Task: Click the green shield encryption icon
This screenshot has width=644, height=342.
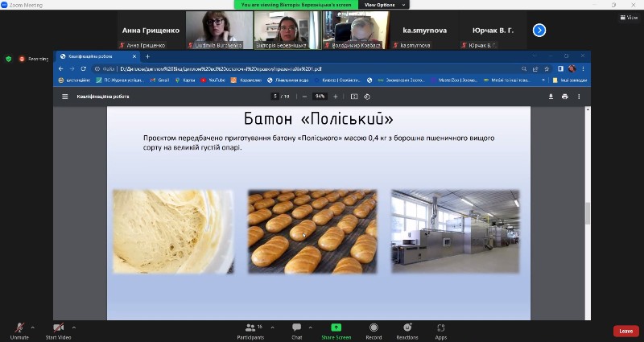Action: pyautogui.click(x=9, y=59)
